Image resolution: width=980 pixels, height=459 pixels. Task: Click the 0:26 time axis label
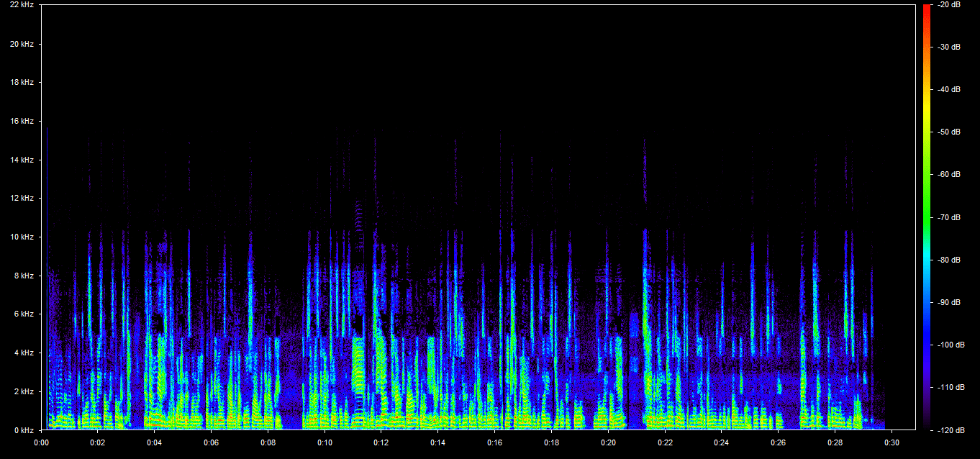pos(778,442)
